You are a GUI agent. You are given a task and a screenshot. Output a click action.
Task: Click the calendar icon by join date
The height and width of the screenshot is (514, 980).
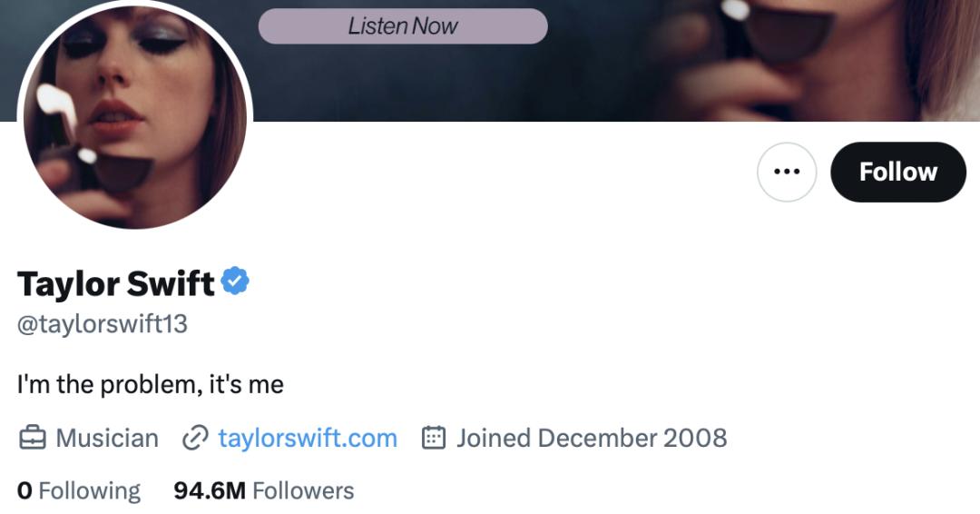pyautogui.click(x=434, y=439)
